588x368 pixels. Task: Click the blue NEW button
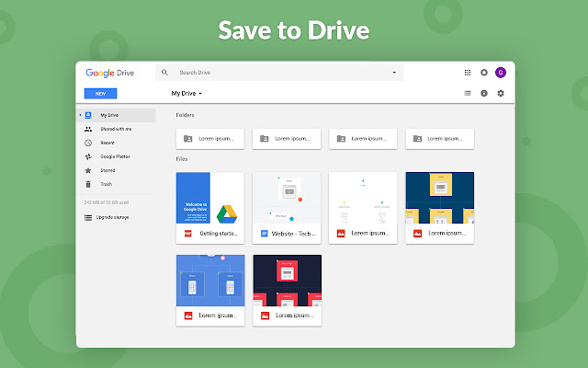pyautogui.click(x=100, y=94)
